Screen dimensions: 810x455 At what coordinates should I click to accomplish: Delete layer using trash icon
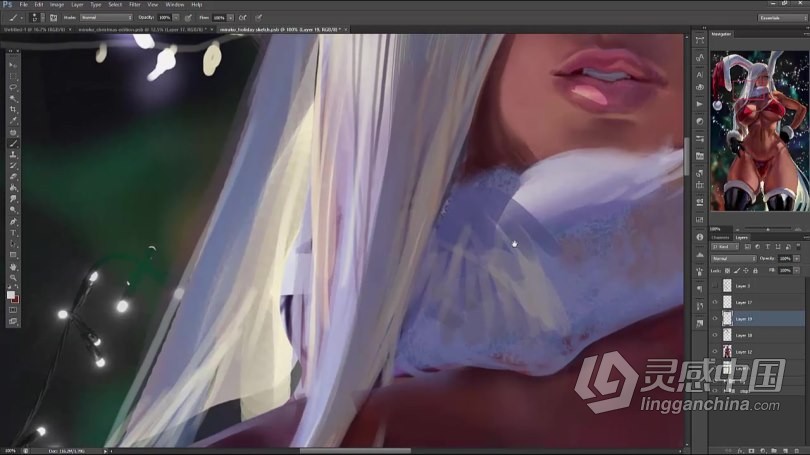pyautogui.click(x=799, y=451)
